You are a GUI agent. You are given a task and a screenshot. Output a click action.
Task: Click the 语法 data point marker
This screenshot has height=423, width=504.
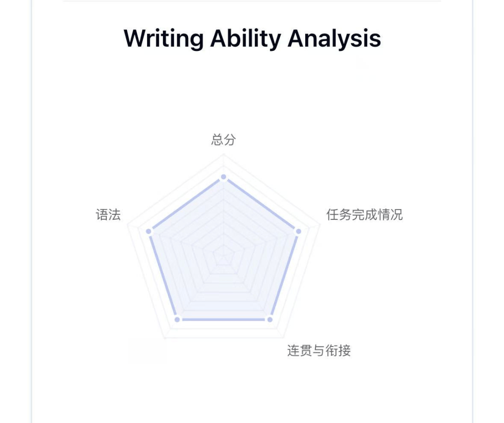click(148, 231)
